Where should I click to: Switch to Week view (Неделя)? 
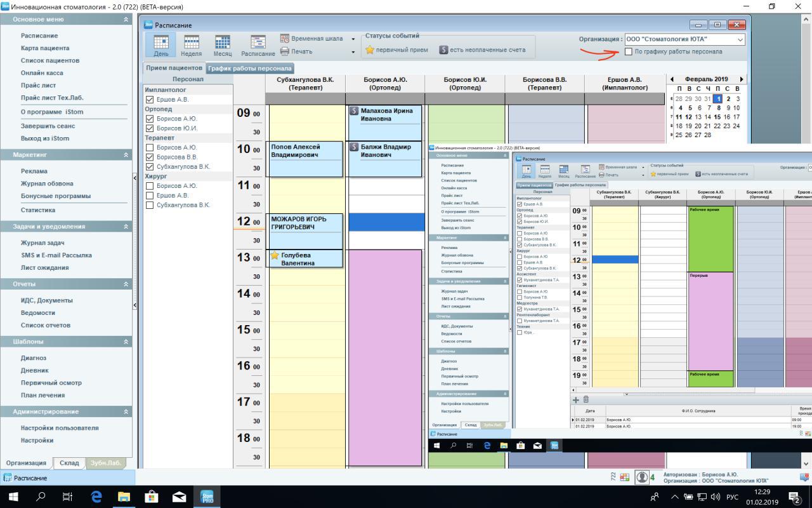(191, 44)
